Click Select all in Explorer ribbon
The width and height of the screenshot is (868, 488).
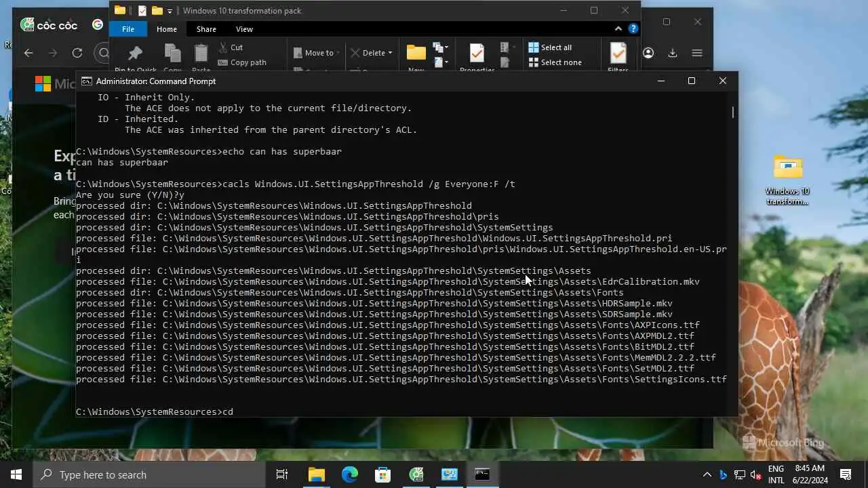pos(550,47)
